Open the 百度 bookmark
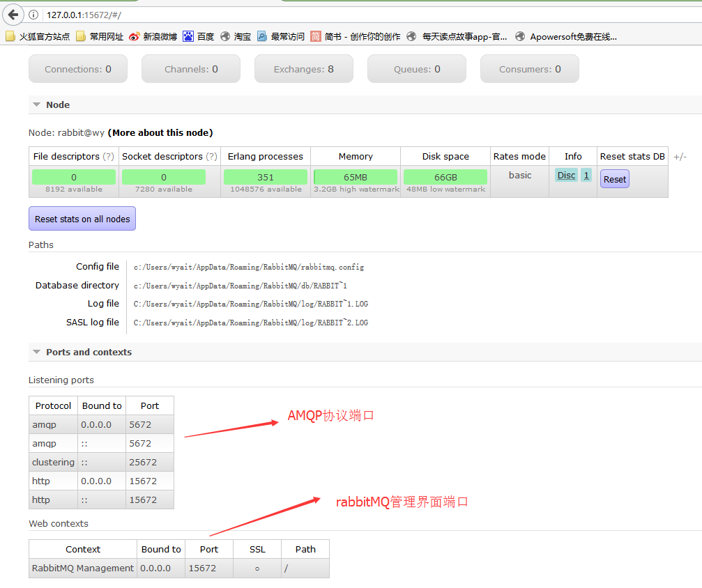The image size is (702, 588). tap(199, 37)
